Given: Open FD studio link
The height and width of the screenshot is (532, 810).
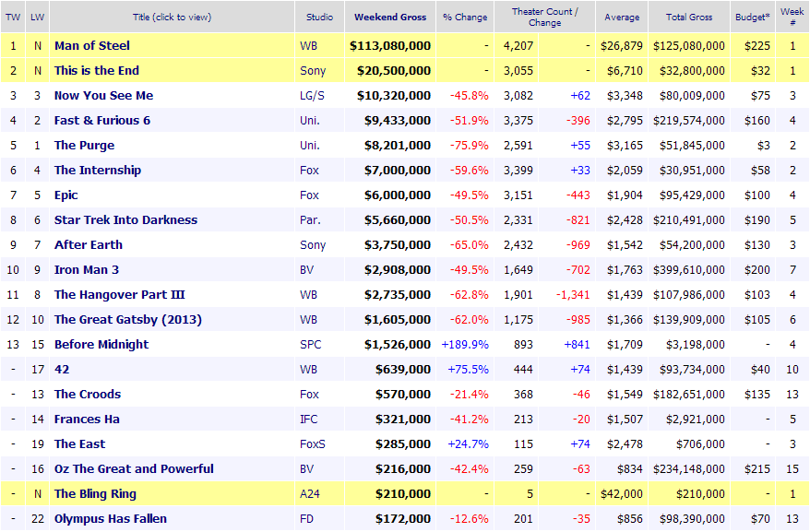Looking at the screenshot, I should (307, 518).
